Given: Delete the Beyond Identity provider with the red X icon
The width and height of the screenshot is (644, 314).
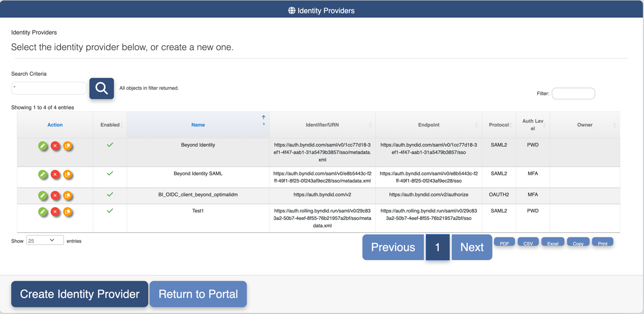Looking at the screenshot, I should click(x=55, y=146).
